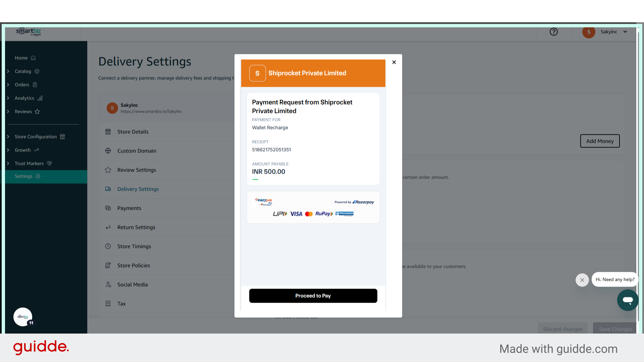Open the chat widget bubble icon

click(x=628, y=300)
